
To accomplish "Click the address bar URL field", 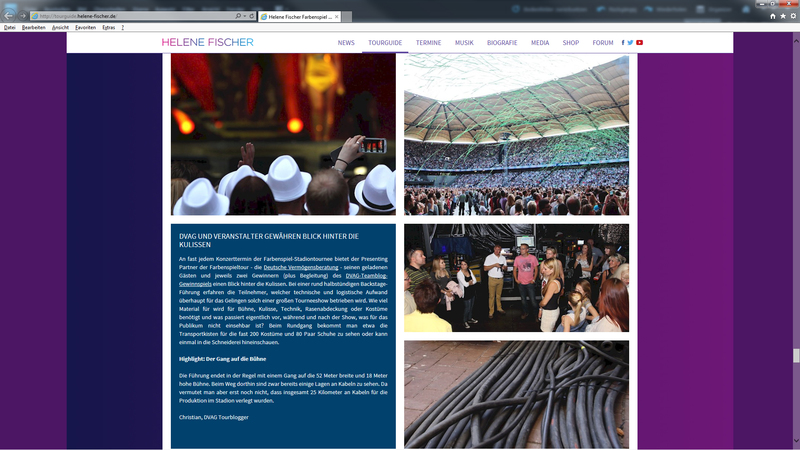I will [130, 17].
